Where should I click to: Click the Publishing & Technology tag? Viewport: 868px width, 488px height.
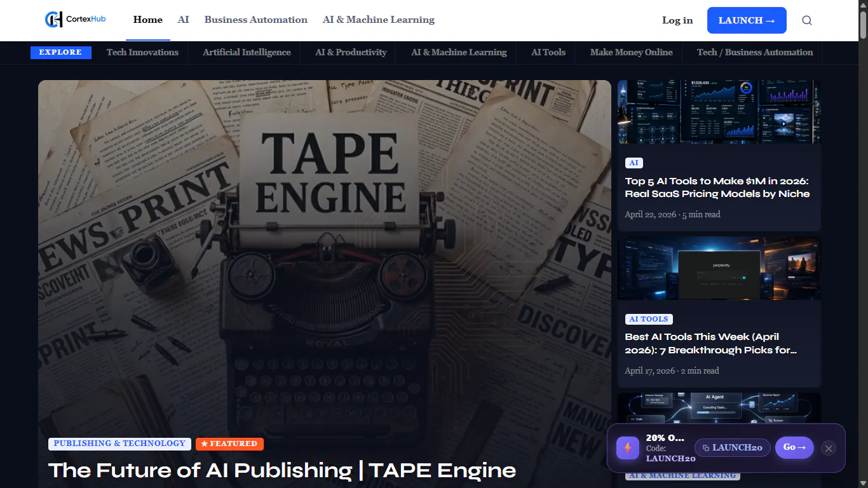point(119,444)
